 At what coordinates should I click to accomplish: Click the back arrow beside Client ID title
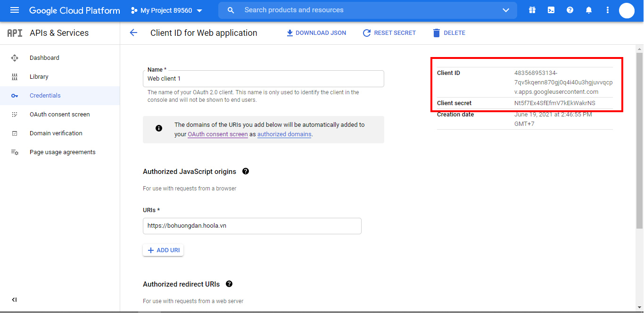point(133,33)
